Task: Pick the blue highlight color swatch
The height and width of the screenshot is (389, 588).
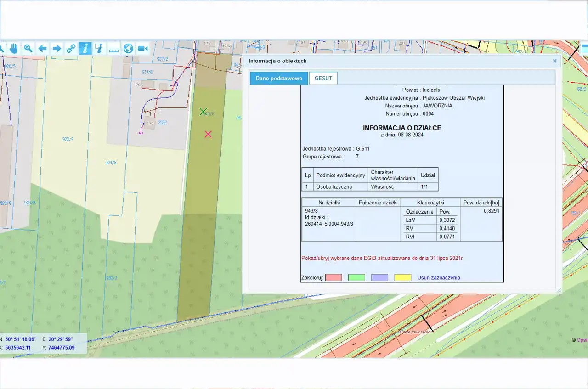Action: click(379, 277)
